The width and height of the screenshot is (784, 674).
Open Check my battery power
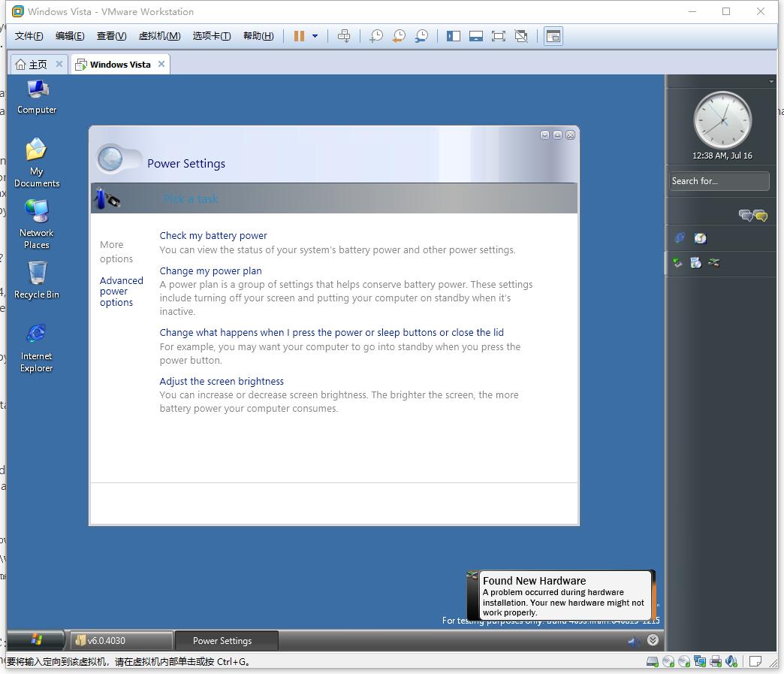tap(213, 236)
